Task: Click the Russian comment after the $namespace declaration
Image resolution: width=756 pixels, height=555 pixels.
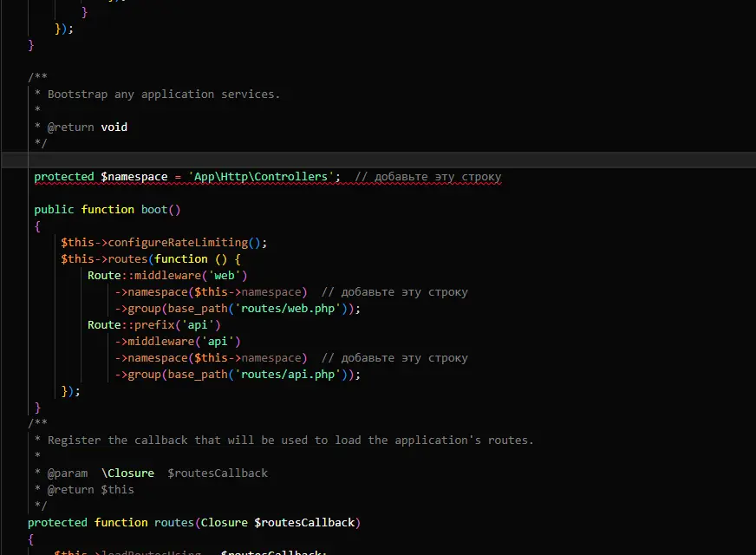Action: [x=428, y=177]
